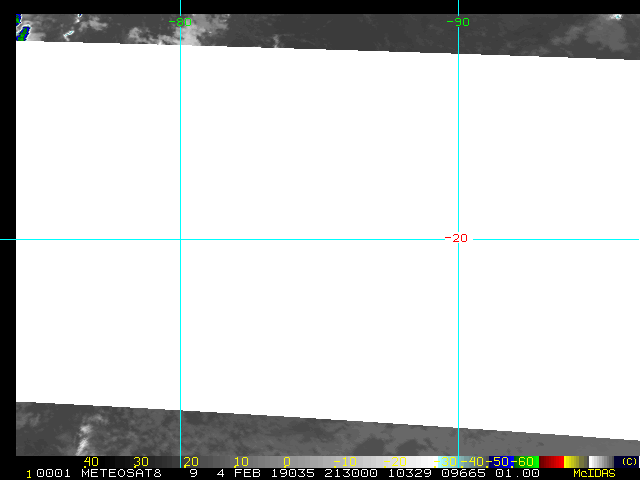This screenshot has height=480, width=640.
Task: Select the 0 mark on temperature scale
Action: [x=287, y=461]
